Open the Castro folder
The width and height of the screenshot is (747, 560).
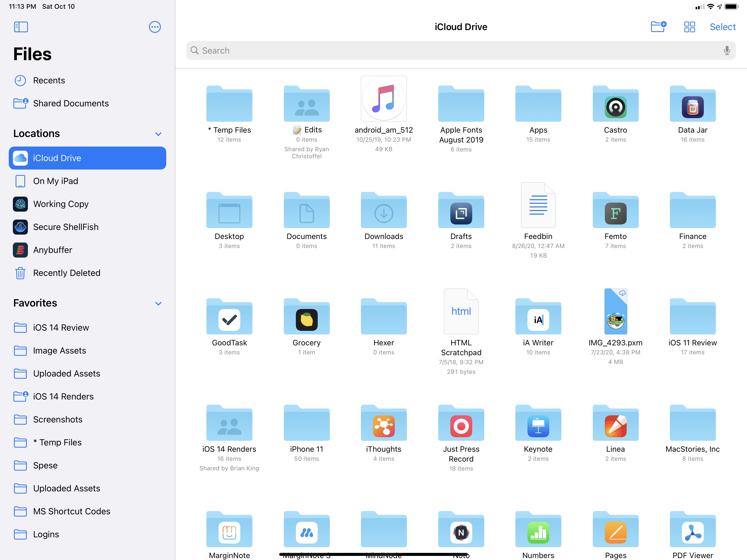click(615, 104)
